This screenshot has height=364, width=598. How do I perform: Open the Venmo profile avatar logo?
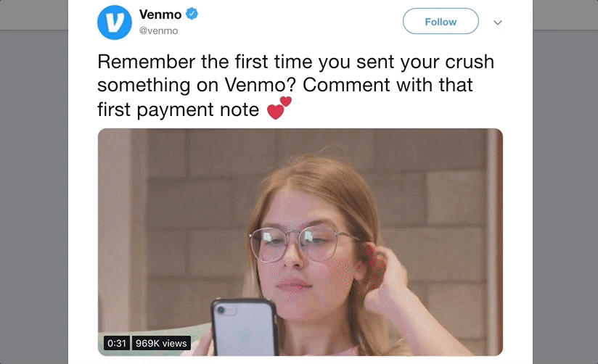[x=115, y=22]
